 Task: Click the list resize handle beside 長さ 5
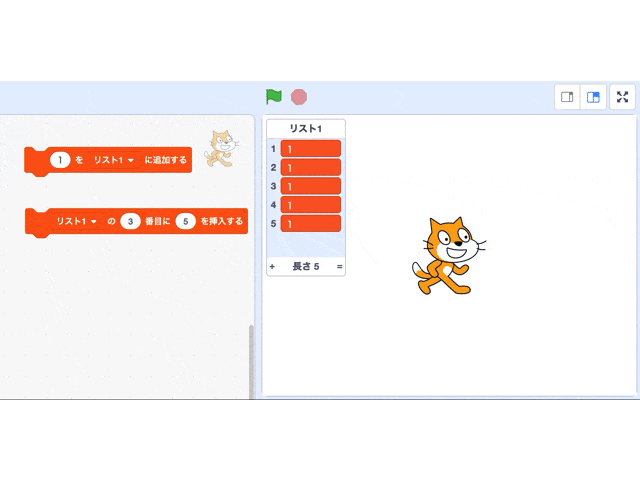pos(339,267)
